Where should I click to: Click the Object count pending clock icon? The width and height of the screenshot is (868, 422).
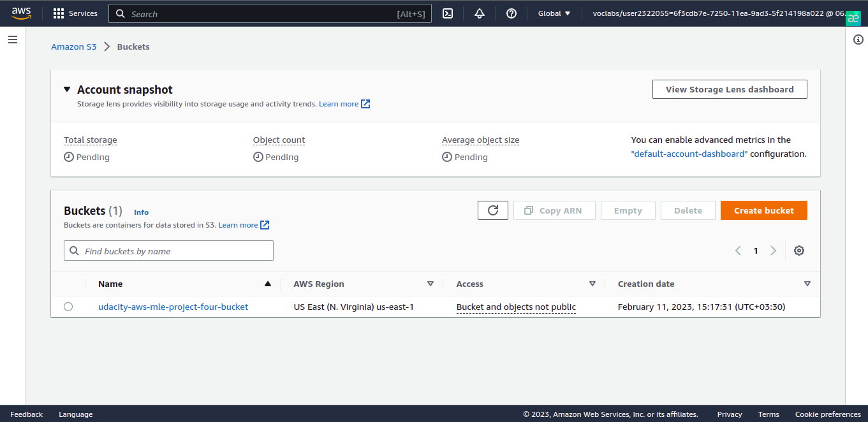pos(258,157)
